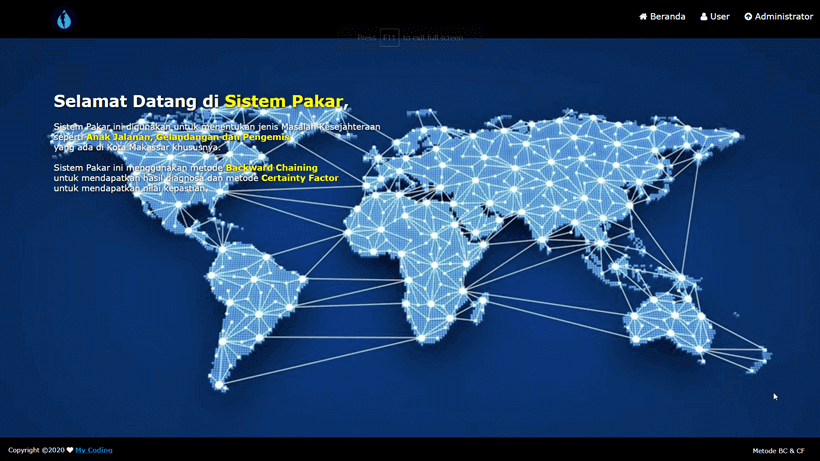Follow the My Coding footer link
This screenshot has width=820, height=461.
[x=94, y=450]
